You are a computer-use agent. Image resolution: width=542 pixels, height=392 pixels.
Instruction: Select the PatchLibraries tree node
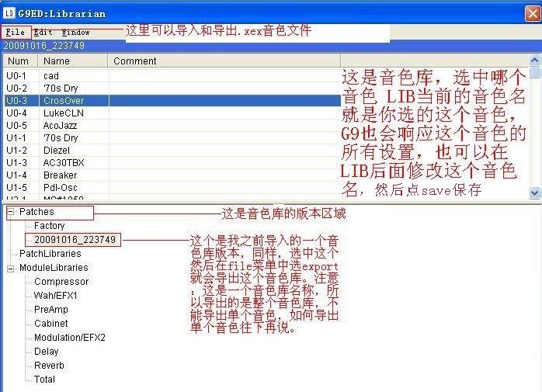[x=50, y=254]
